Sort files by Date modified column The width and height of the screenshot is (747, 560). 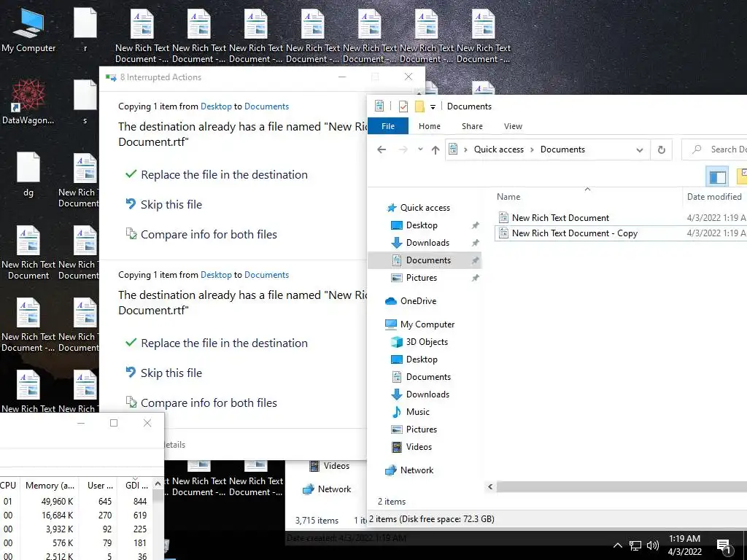(714, 197)
